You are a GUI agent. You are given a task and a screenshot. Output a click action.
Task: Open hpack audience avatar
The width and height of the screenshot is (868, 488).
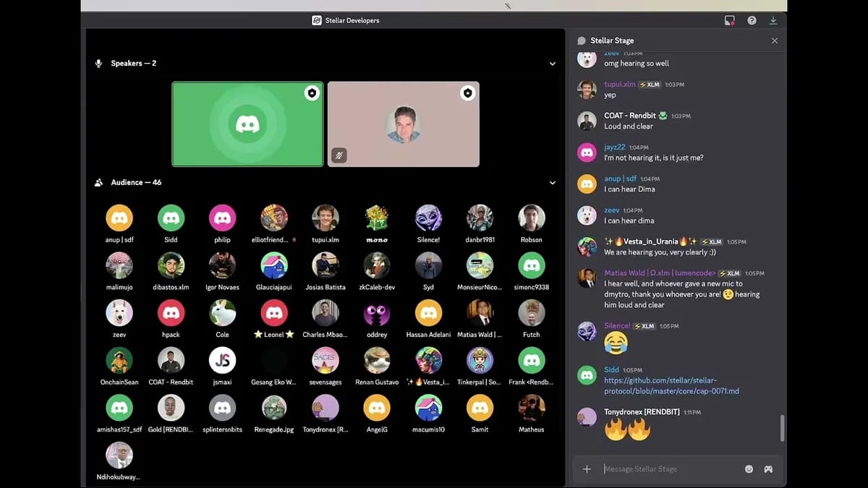coord(171,313)
